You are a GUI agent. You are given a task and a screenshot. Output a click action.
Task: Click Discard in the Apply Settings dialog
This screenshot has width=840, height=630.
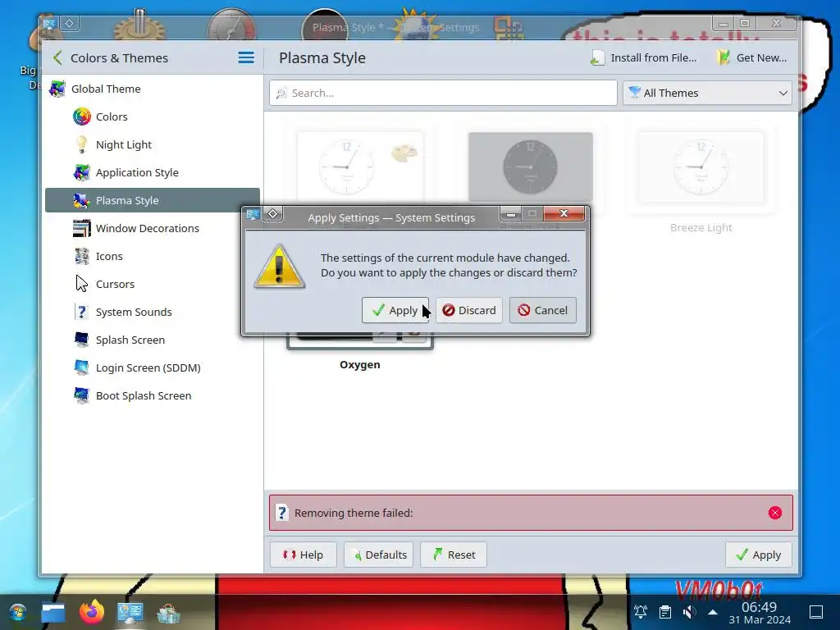point(468,310)
